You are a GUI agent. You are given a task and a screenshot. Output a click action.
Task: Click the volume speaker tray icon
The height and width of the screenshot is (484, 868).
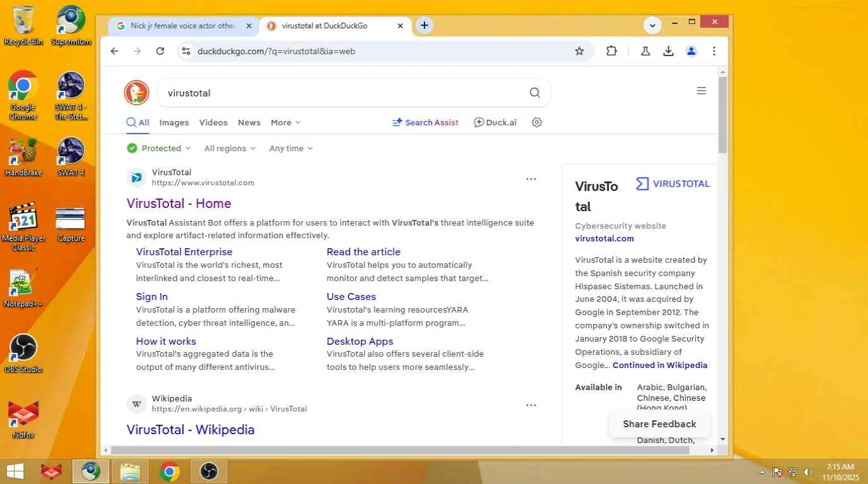pyautogui.click(x=808, y=472)
